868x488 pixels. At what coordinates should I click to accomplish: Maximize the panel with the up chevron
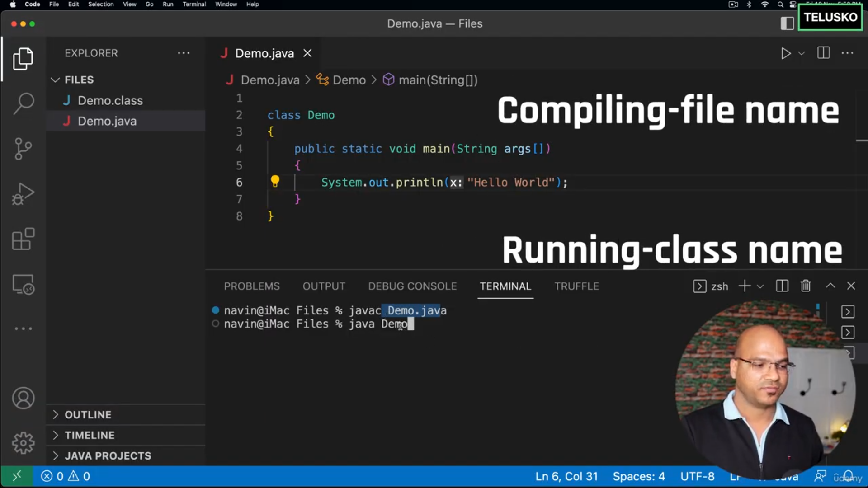(830, 286)
